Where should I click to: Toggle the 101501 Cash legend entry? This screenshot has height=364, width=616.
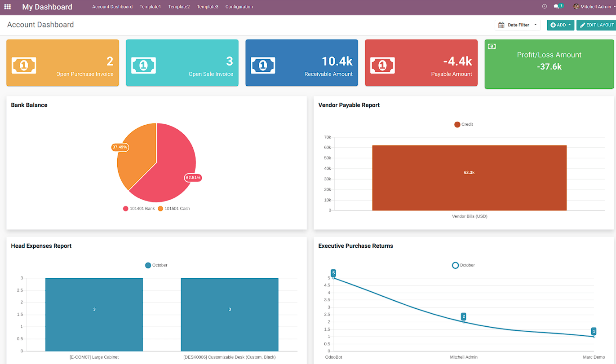(173, 209)
